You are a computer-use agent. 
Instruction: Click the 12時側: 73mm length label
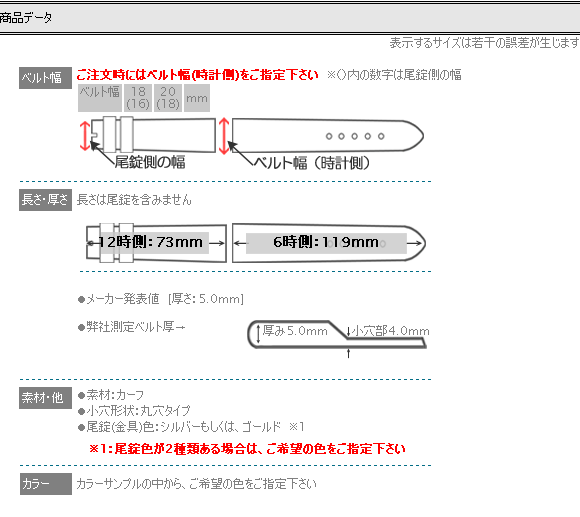coord(151,242)
